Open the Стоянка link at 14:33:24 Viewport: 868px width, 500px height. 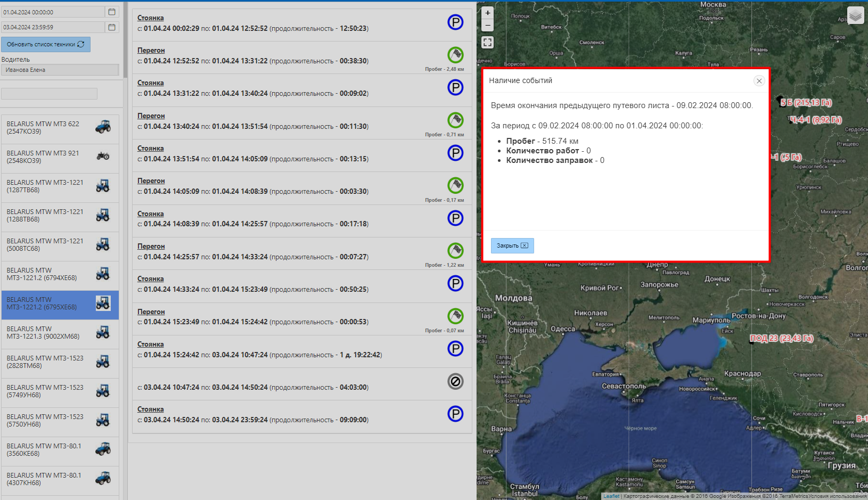click(151, 279)
